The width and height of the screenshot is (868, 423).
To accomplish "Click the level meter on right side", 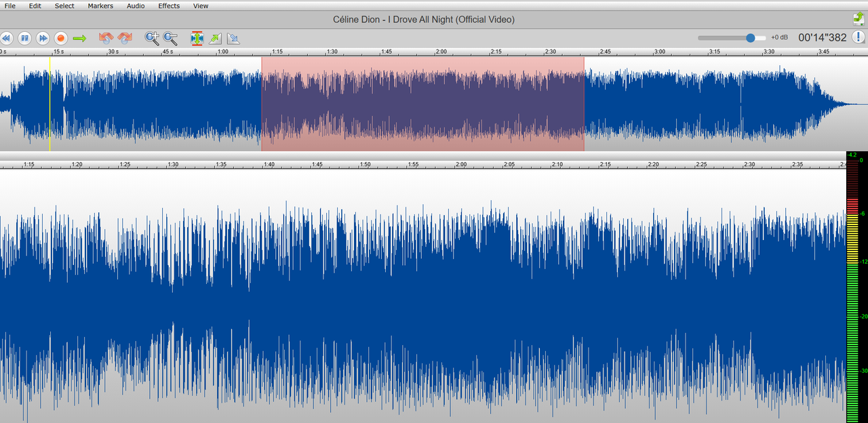I will [856, 288].
